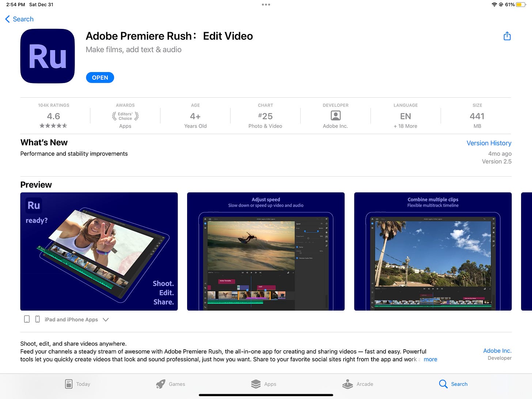The width and height of the screenshot is (532, 399).
Task: Tap the battery indicator in status bar
Action: 521,5
